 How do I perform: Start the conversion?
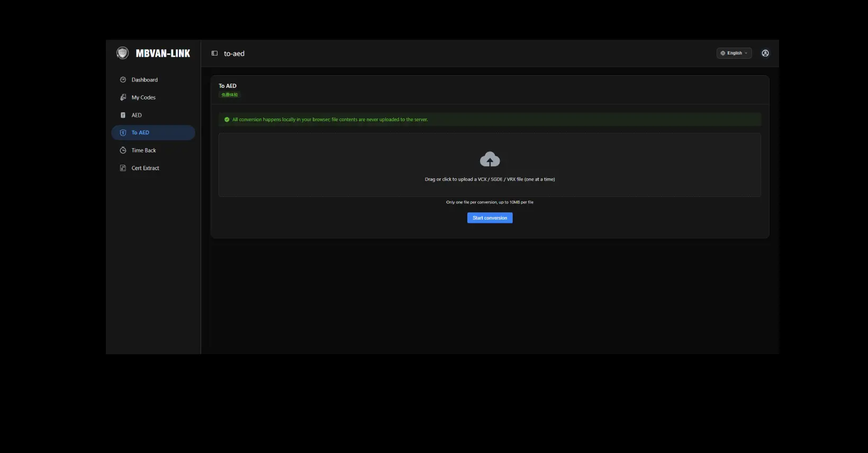(490, 218)
